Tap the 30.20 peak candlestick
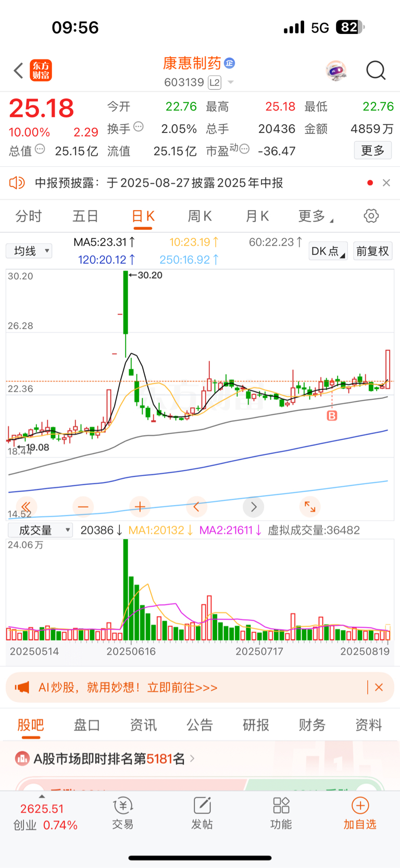Image resolution: width=400 pixels, height=868 pixels. coord(126,302)
